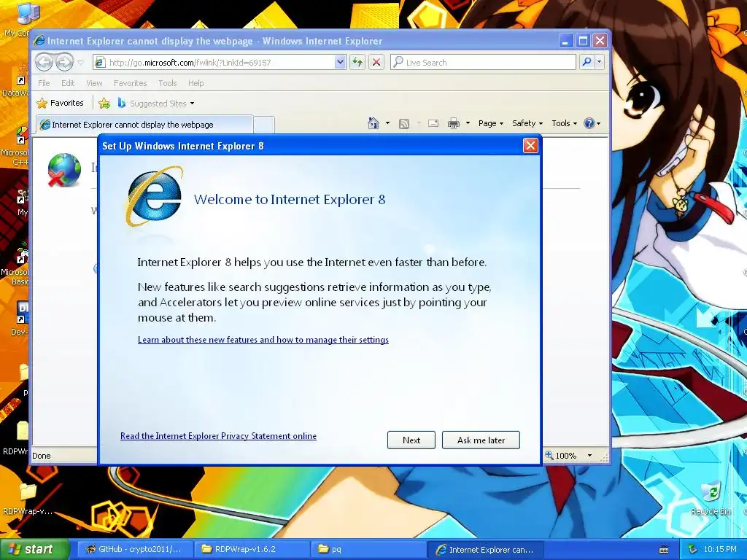Select the 'Internet Explorer cannot display the webpage' tab
This screenshot has width=747, height=560.
point(144,124)
